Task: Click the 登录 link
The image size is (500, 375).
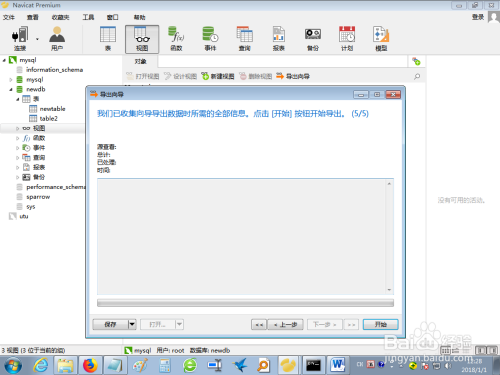Action: click(478, 17)
